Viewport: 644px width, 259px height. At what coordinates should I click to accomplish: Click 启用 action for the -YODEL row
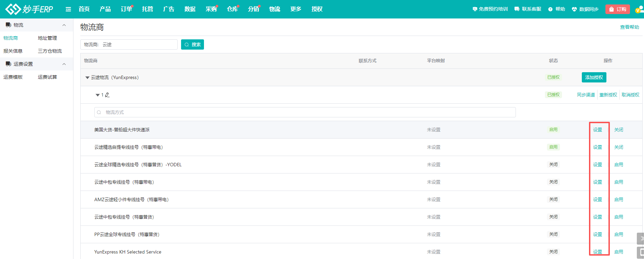(619, 165)
